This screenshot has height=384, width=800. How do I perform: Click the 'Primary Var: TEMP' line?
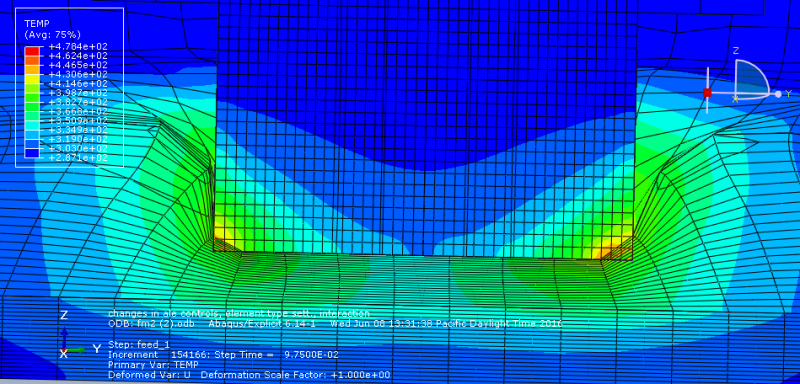coord(153,365)
